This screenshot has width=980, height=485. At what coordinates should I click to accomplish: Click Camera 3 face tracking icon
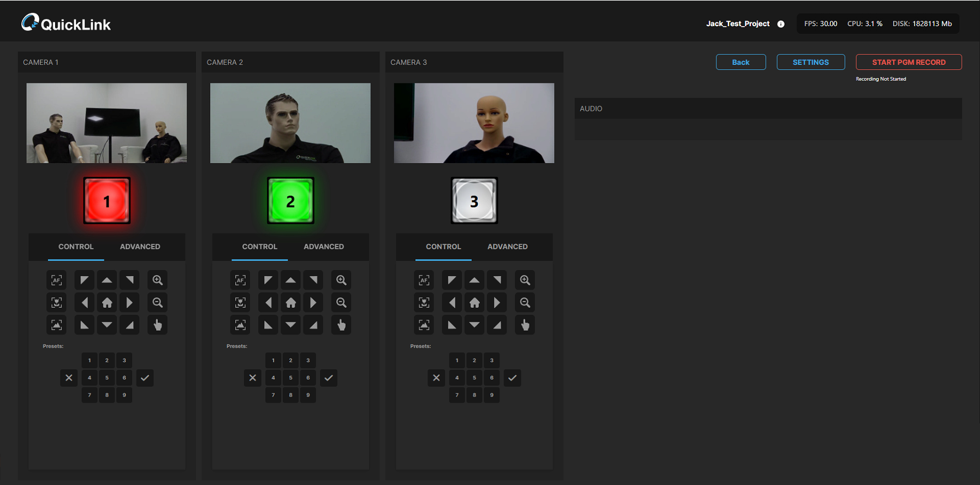click(424, 303)
